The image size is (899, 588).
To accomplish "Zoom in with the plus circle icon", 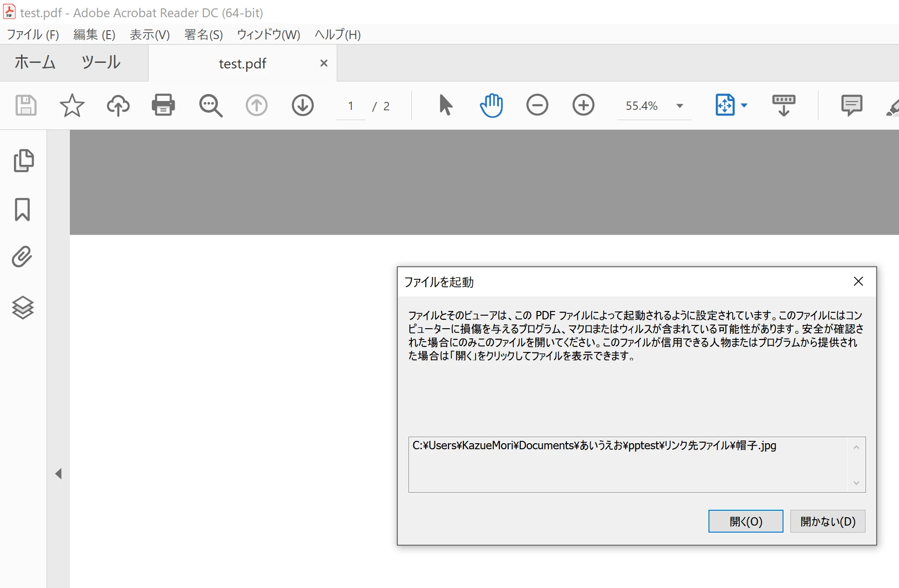I will tap(583, 105).
